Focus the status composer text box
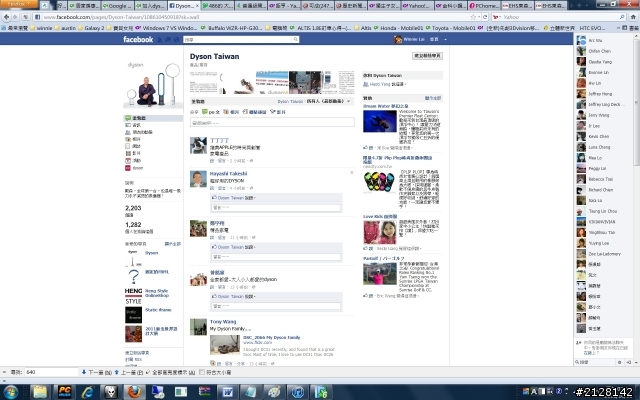Image resolution: width=640 pixels, height=400 pixels. [272, 122]
